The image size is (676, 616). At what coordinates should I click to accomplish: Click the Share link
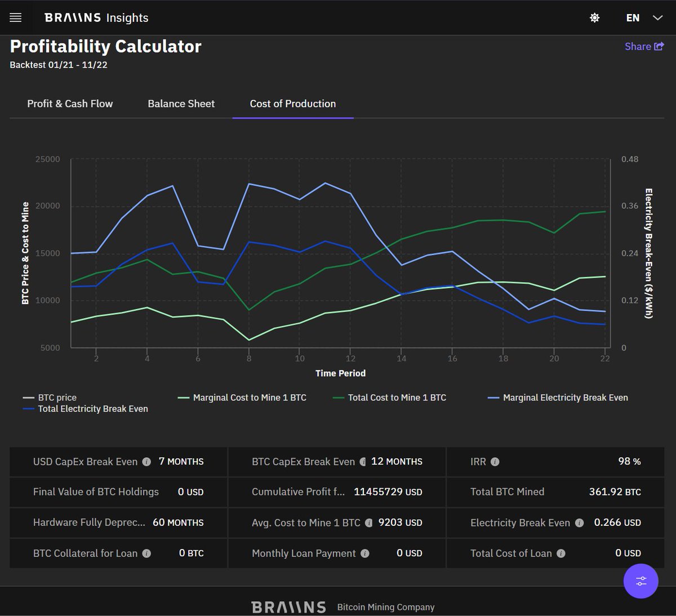click(644, 47)
